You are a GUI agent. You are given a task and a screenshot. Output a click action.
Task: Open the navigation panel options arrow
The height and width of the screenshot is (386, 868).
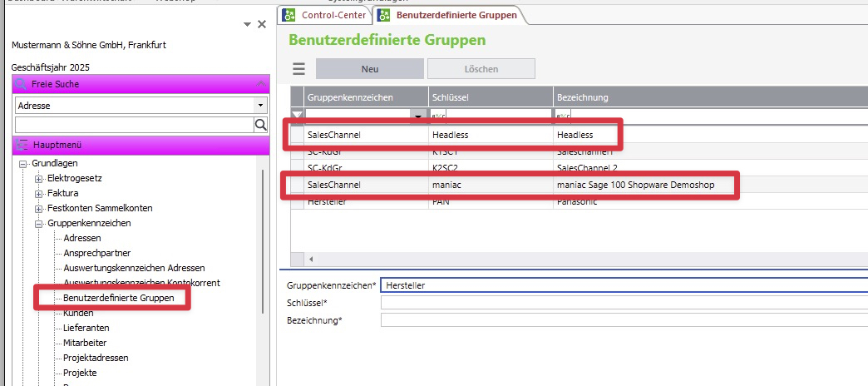click(248, 25)
